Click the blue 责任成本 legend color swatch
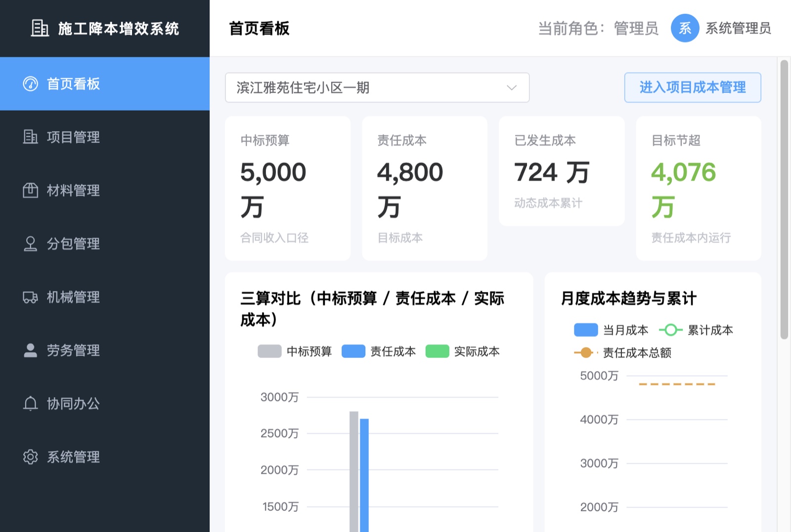791x532 pixels. (353, 351)
